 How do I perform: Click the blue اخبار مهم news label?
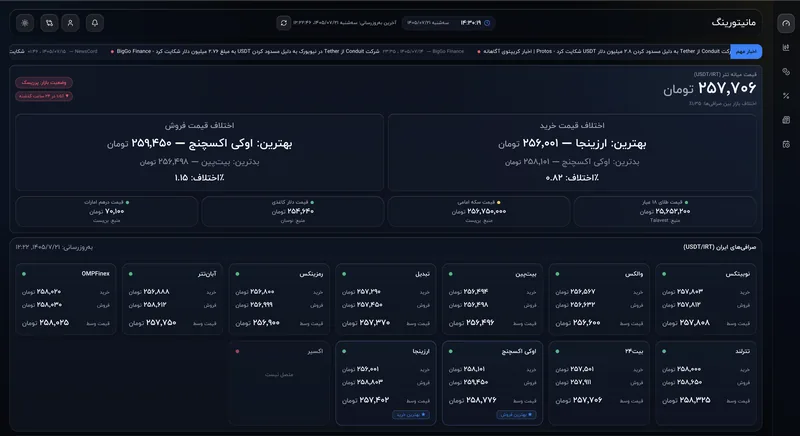tap(746, 52)
